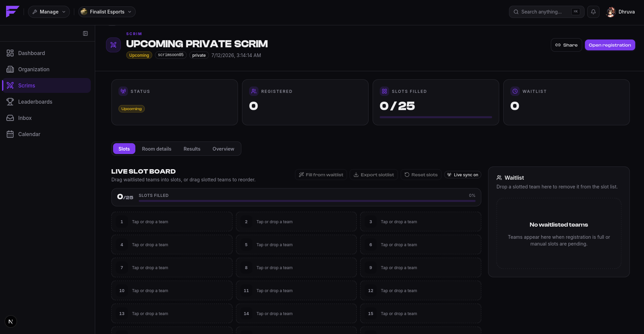Select empty slot 12
644x334 pixels.
[x=421, y=290]
